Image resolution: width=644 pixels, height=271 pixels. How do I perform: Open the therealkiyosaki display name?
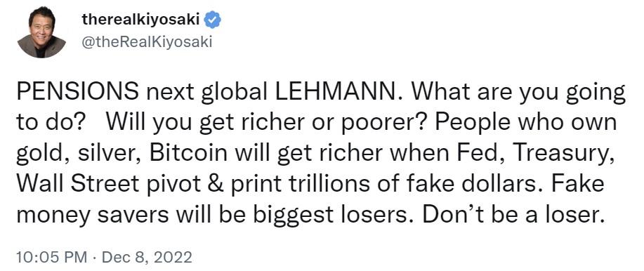pyautogui.click(x=141, y=19)
